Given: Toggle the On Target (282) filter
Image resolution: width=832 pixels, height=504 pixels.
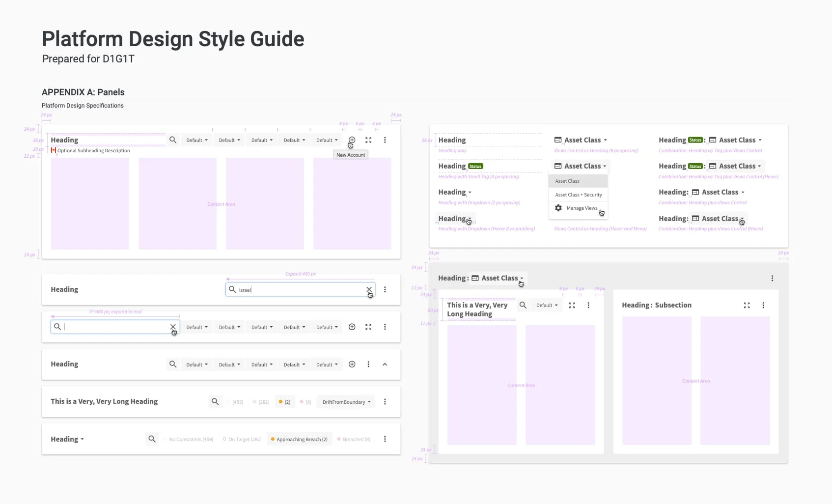Looking at the screenshot, I should 242,439.
